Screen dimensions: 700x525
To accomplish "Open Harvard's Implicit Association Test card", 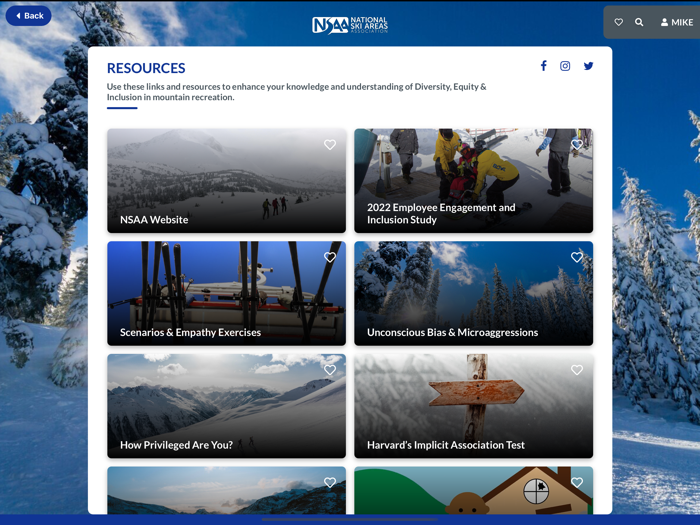I will pos(474,406).
